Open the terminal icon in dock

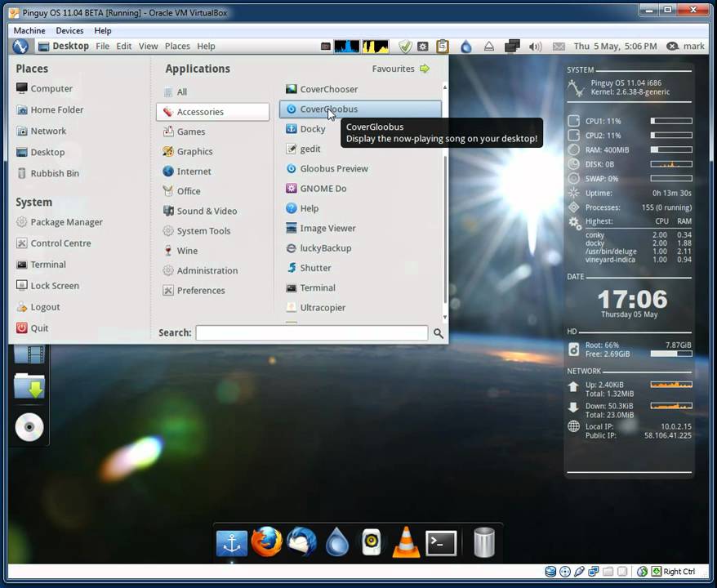(x=441, y=543)
